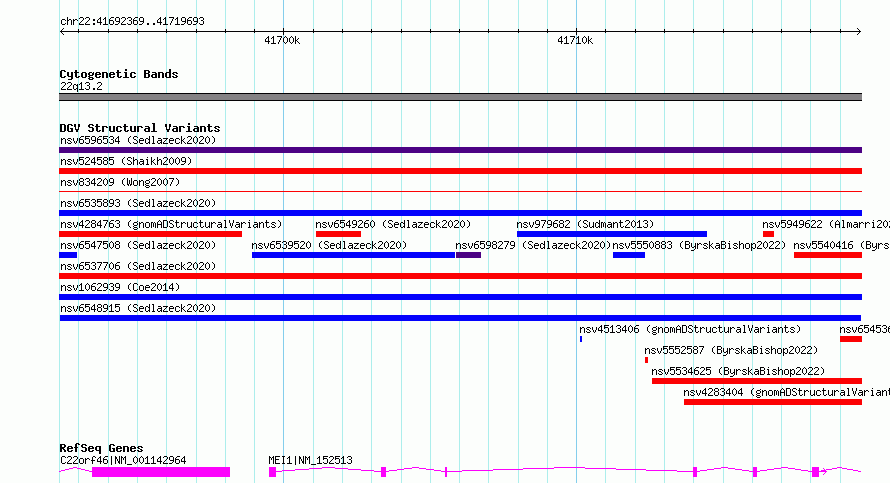890x483 pixels.
Task: Open the nsv6596534 (Sedlazeck2020) variant label
Action: [x=138, y=140]
